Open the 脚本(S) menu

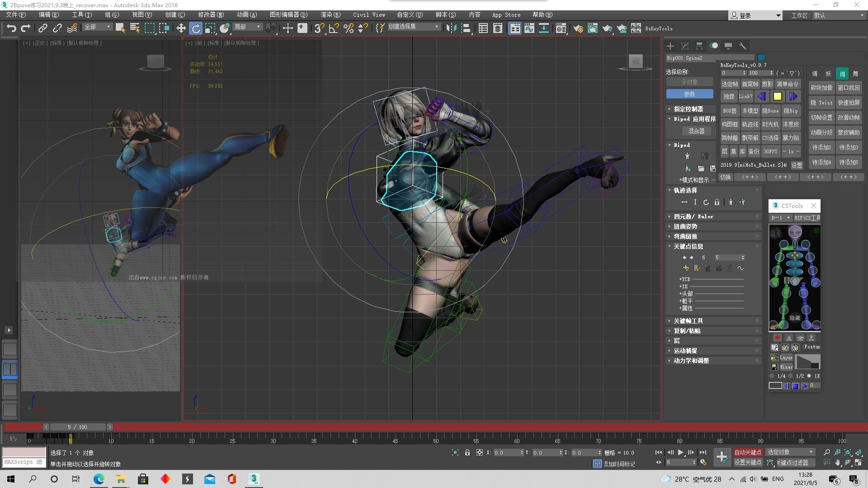[446, 15]
